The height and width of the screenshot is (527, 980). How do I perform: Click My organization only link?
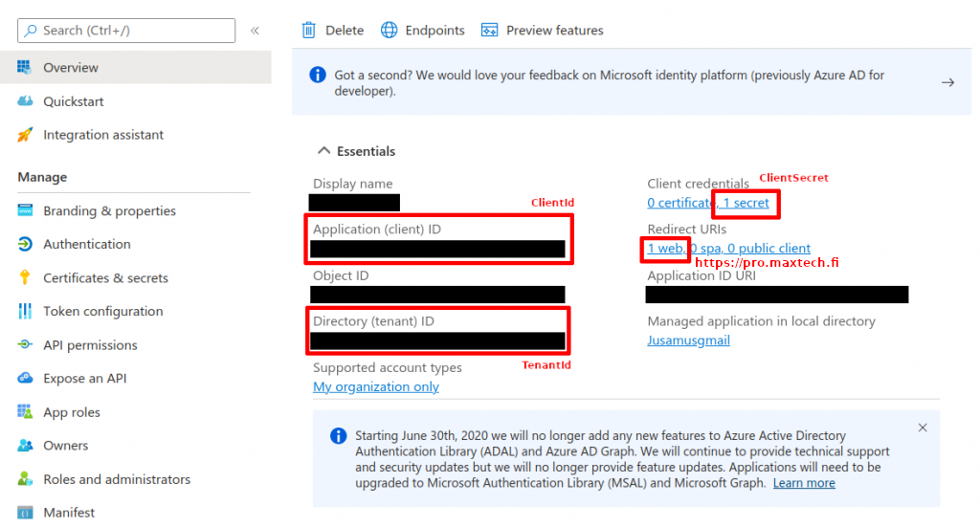point(376,386)
